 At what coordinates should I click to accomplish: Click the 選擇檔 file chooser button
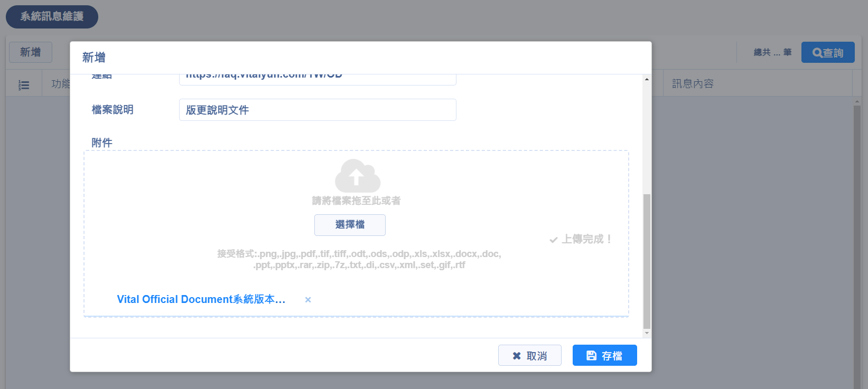[350, 225]
